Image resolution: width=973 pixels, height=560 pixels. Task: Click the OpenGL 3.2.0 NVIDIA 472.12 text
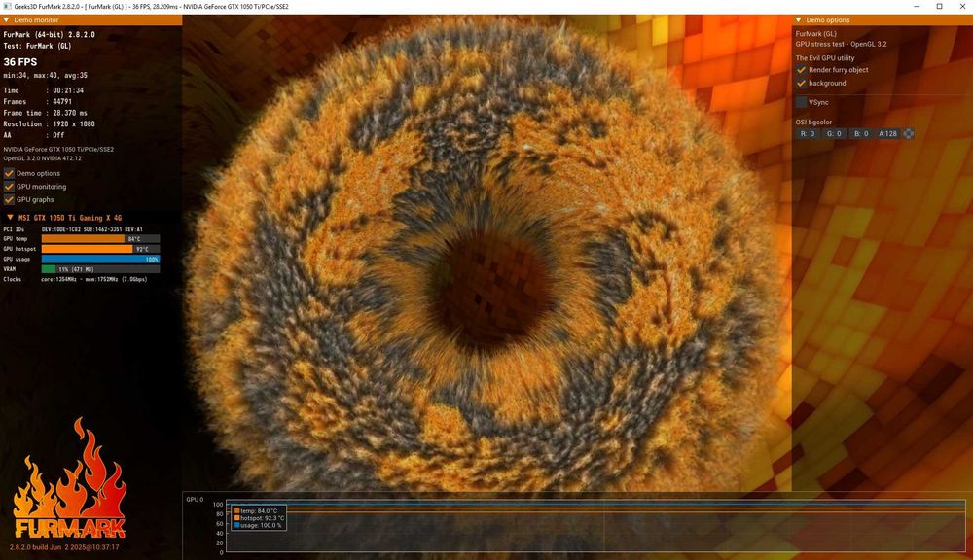(x=42, y=158)
